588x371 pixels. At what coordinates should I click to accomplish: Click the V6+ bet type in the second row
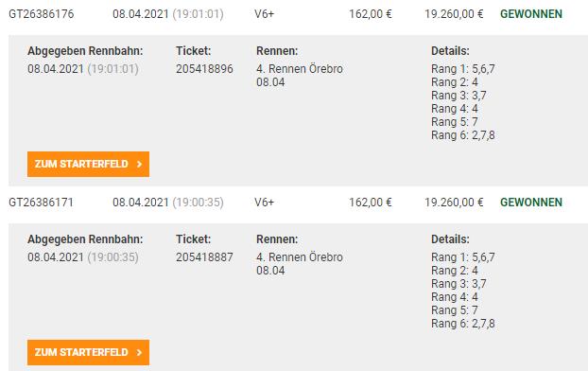coord(264,203)
